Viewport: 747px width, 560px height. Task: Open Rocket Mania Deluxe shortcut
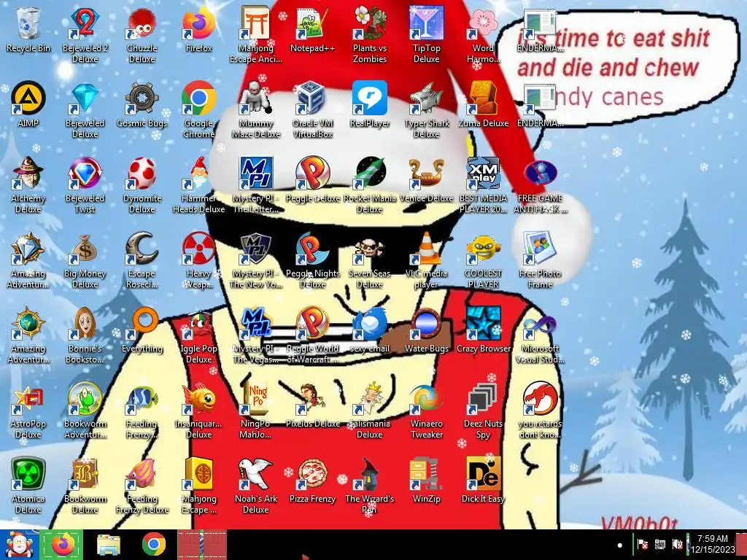(370, 186)
